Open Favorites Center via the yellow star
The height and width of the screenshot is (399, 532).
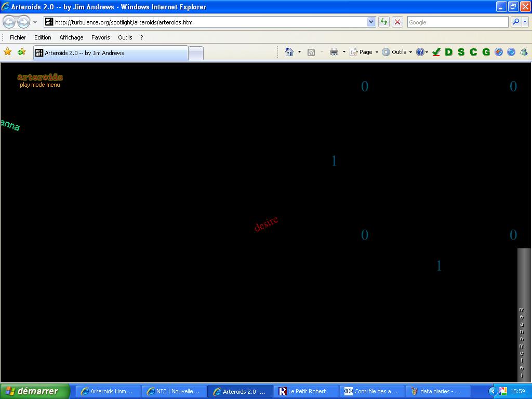coord(7,52)
